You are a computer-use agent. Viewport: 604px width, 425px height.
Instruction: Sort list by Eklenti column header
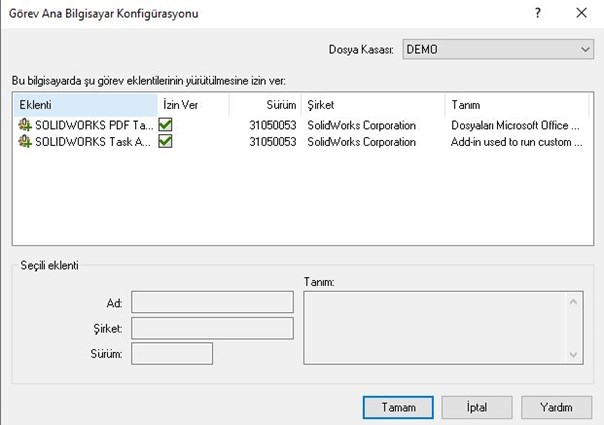(85, 105)
